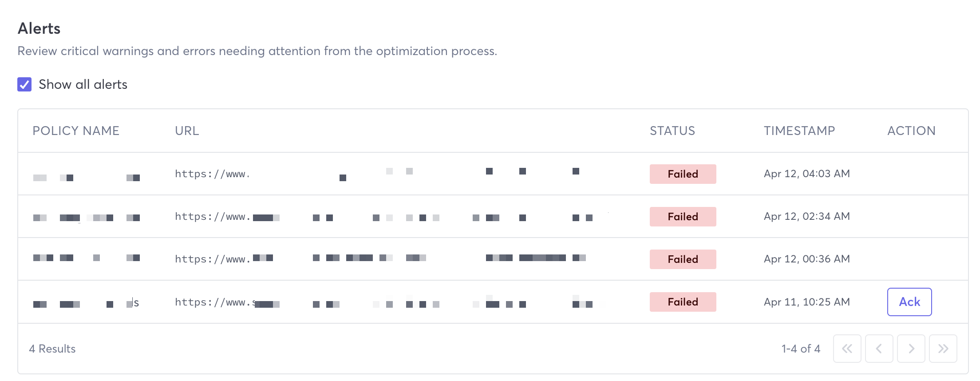This screenshot has height=381, width=980.
Task: Sort by the STATUS column header
Action: [672, 131]
